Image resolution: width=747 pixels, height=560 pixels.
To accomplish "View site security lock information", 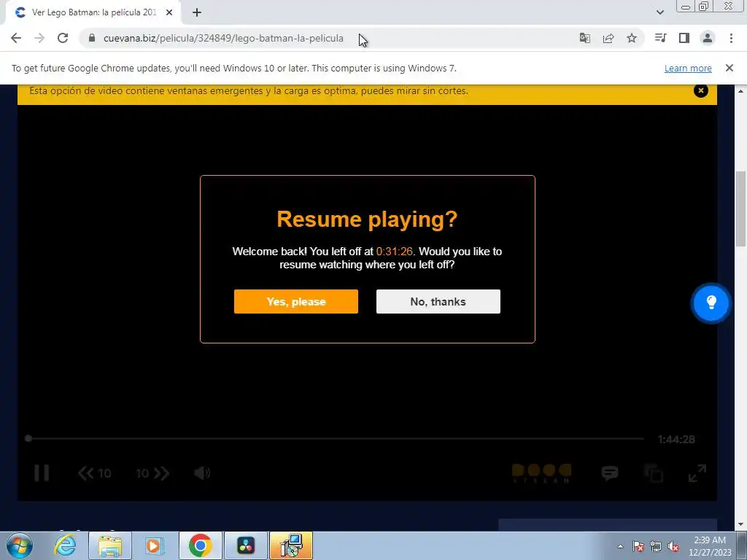I will (x=92, y=38).
